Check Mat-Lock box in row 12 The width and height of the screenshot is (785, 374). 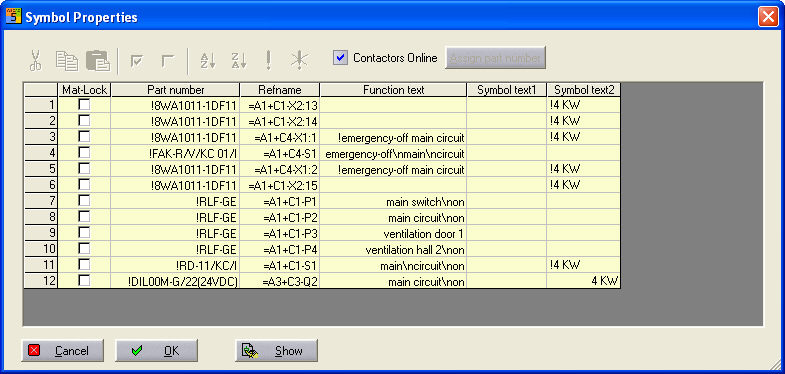click(85, 281)
